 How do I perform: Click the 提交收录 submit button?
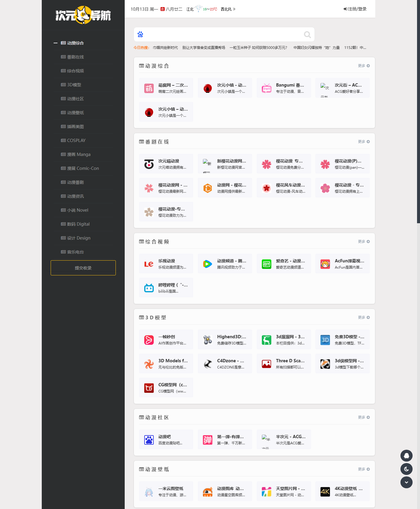pos(83,268)
